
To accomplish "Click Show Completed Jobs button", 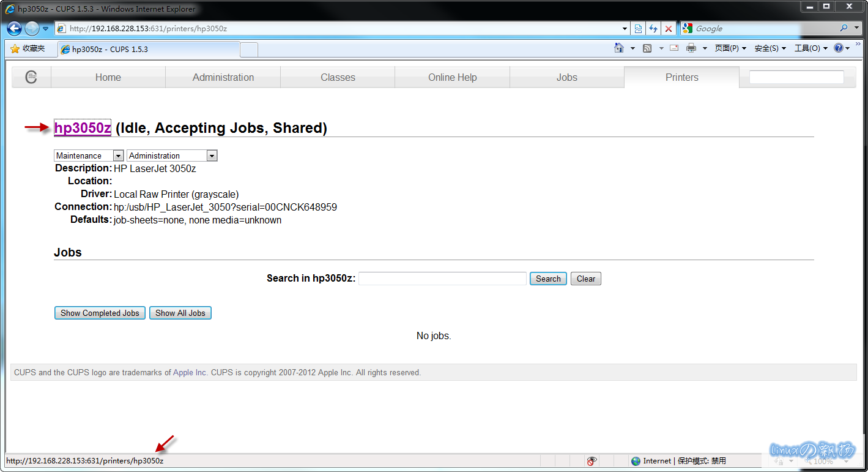I will tap(100, 313).
